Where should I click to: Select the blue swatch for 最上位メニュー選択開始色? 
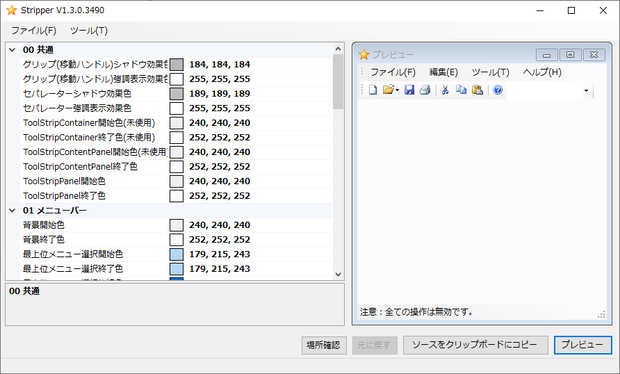[176, 254]
